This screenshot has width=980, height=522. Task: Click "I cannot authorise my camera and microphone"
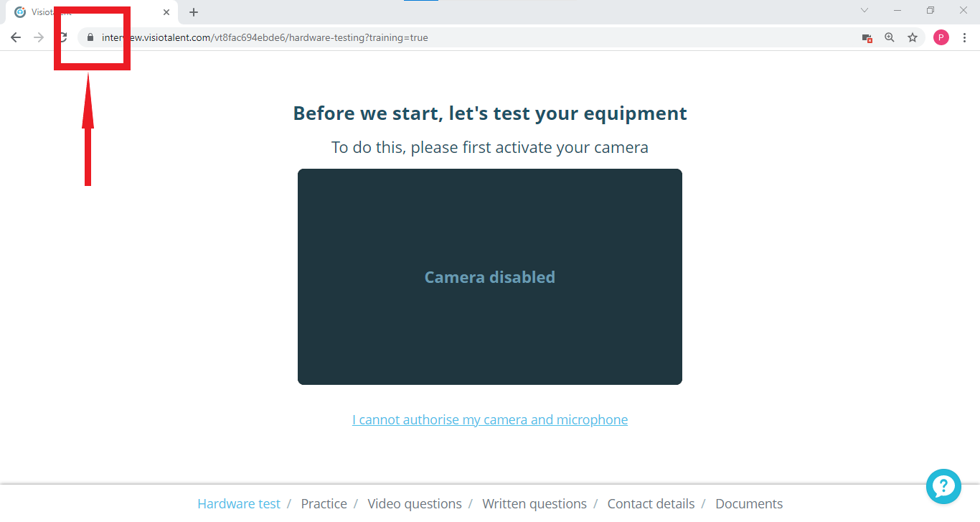click(x=490, y=420)
